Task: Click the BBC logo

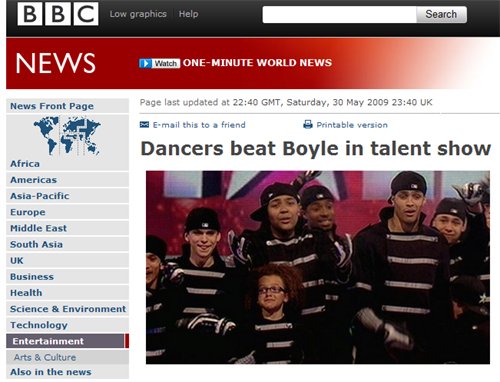Action: click(58, 14)
